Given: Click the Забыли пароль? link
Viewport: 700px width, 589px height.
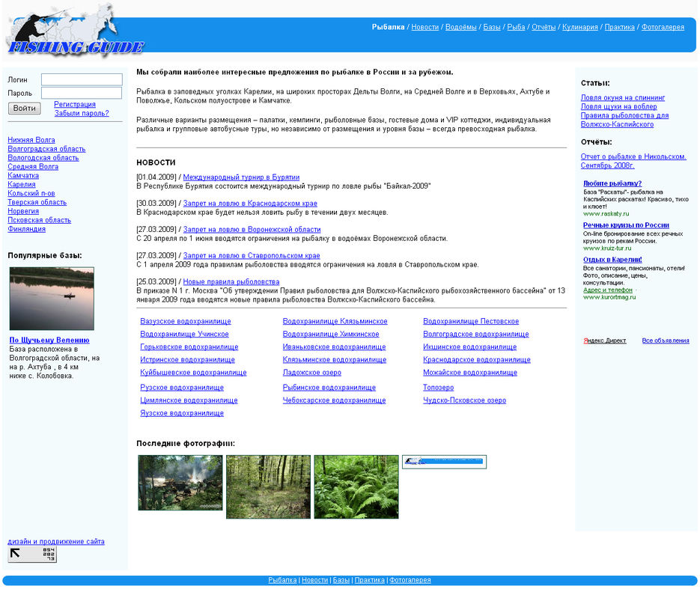Looking at the screenshot, I should pos(82,114).
